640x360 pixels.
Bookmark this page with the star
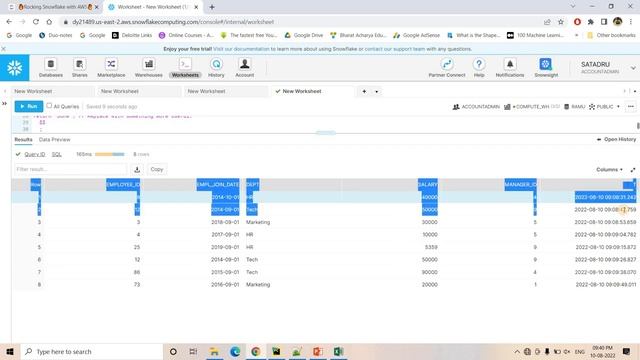pos(561,22)
